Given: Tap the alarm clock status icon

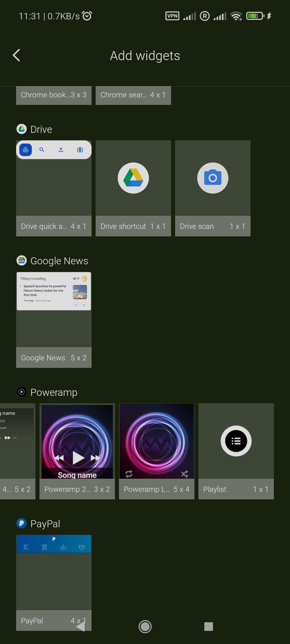Looking at the screenshot, I should 87,16.
